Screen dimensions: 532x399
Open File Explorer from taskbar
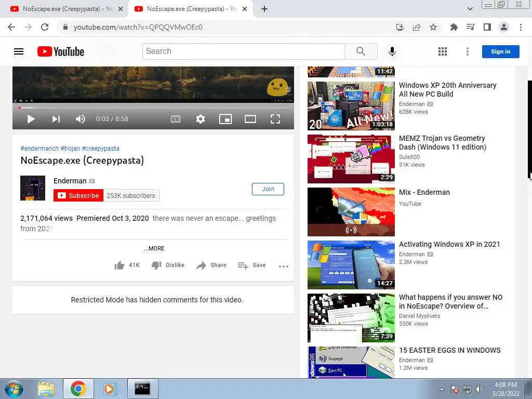click(x=46, y=389)
